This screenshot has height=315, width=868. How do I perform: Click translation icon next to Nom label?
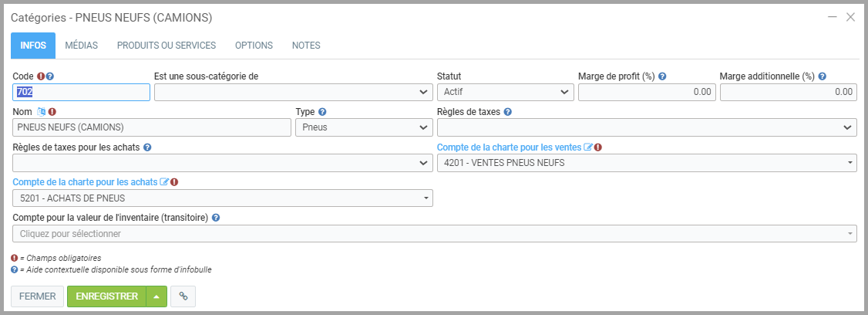point(42,112)
